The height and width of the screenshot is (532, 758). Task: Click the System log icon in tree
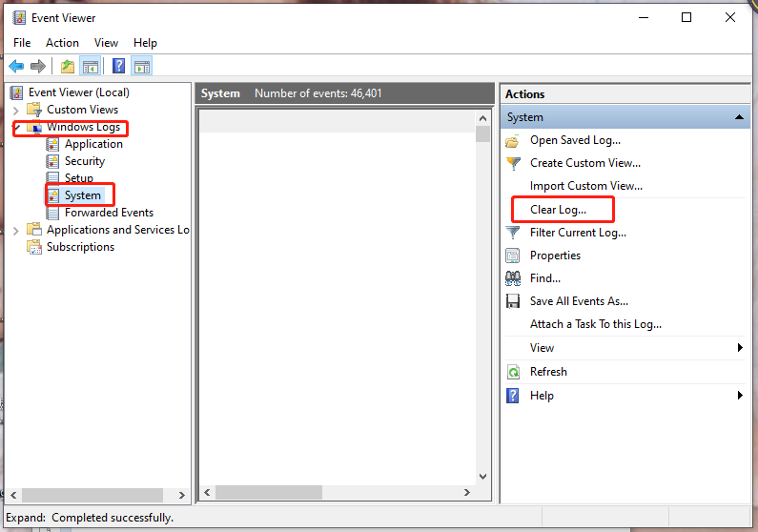52,195
